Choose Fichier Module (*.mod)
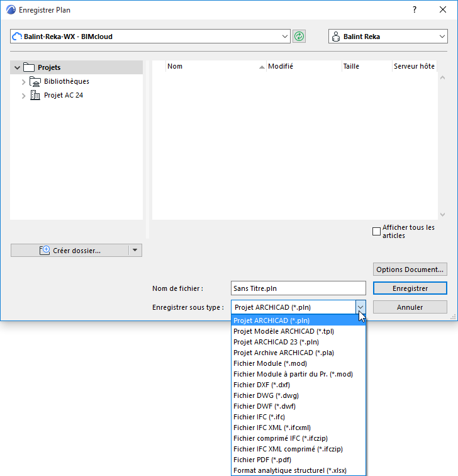Viewport: 458px width, 476px height. point(298,363)
